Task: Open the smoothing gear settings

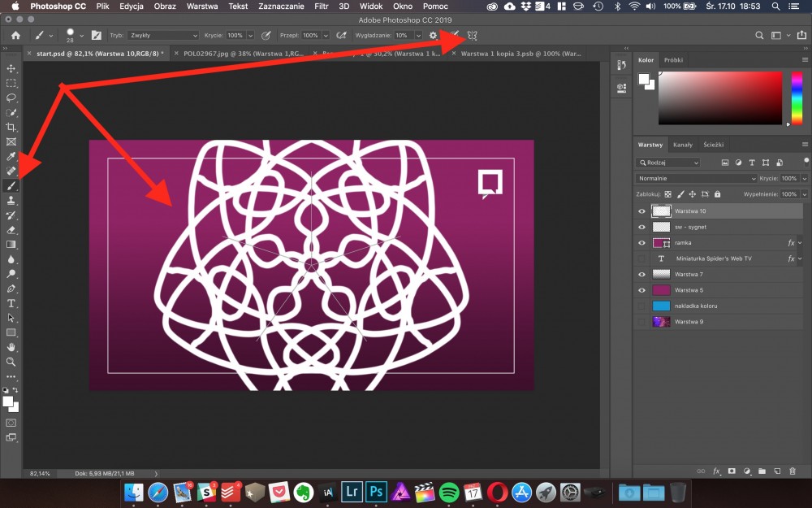Action: (433, 35)
